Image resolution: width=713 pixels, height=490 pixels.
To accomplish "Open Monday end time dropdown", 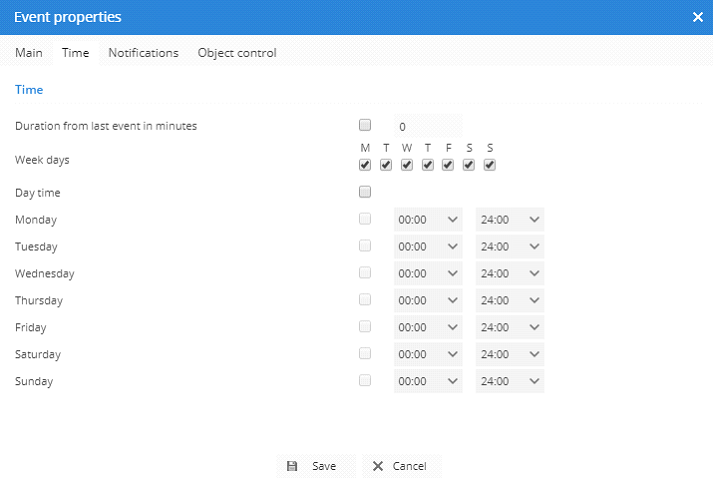I will [x=510, y=220].
